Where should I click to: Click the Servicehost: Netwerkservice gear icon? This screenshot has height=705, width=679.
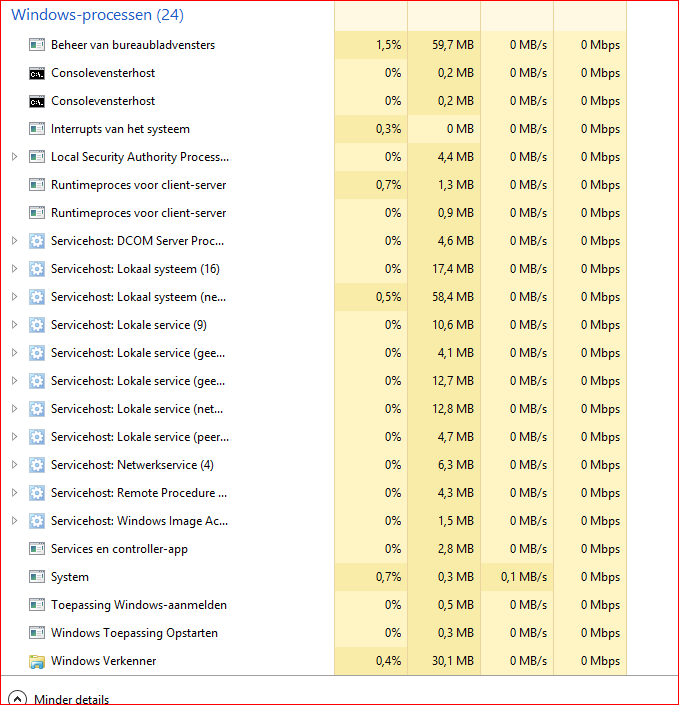click(x=37, y=465)
